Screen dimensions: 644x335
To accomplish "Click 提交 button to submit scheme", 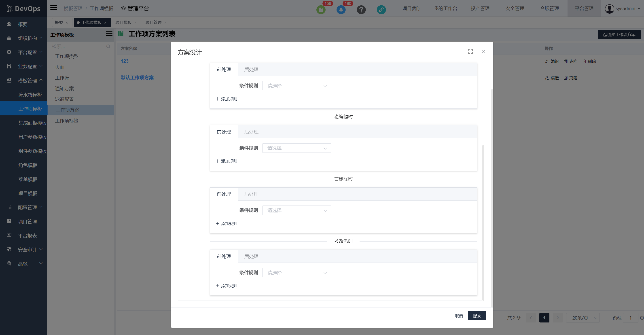I will click(477, 316).
